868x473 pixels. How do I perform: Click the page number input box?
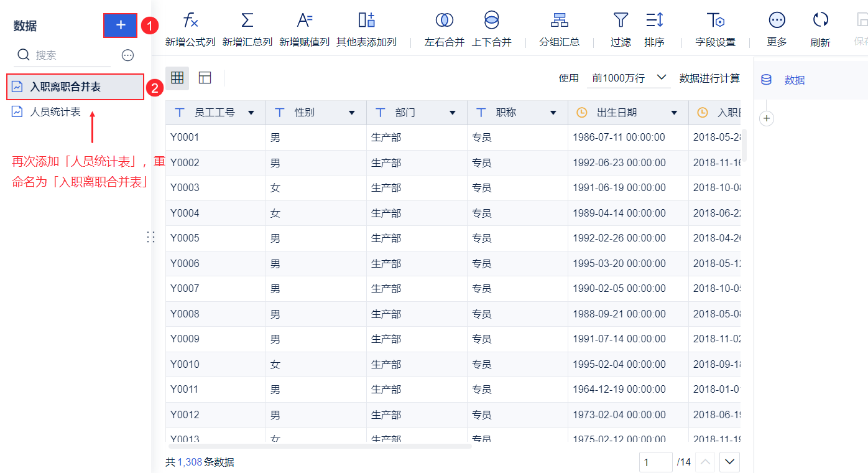click(x=656, y=462)
